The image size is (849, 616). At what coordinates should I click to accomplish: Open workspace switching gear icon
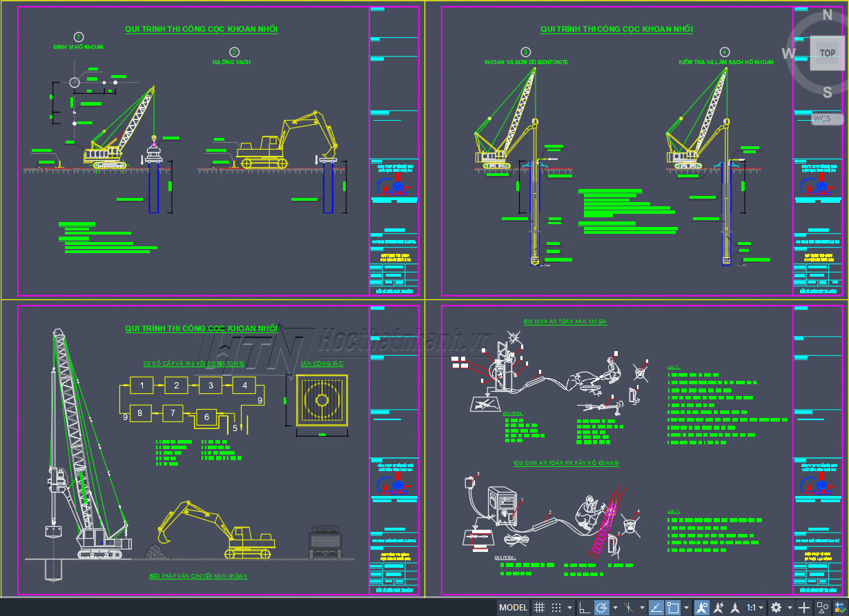[777, 608]
